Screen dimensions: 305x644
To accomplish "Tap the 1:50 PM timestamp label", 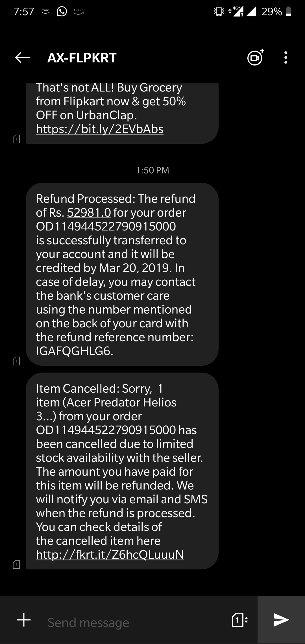I will 152,170.
